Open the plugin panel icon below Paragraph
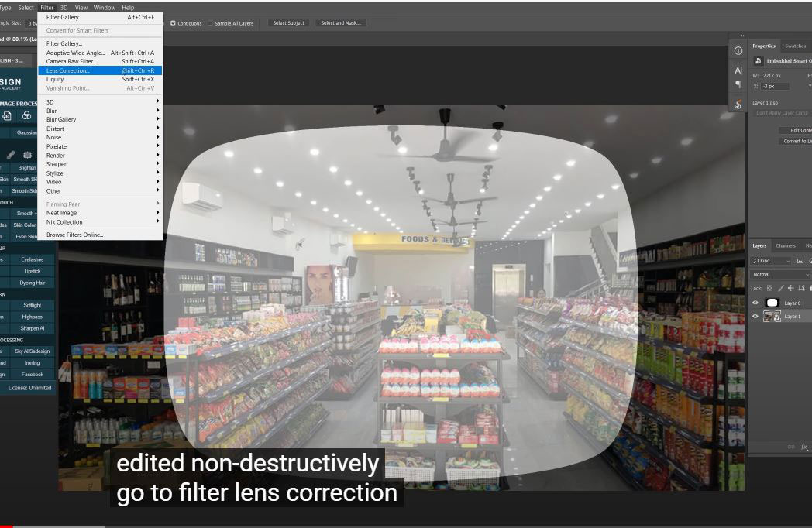The height and width of the screenshot is (528, 812). pos(738,105)
